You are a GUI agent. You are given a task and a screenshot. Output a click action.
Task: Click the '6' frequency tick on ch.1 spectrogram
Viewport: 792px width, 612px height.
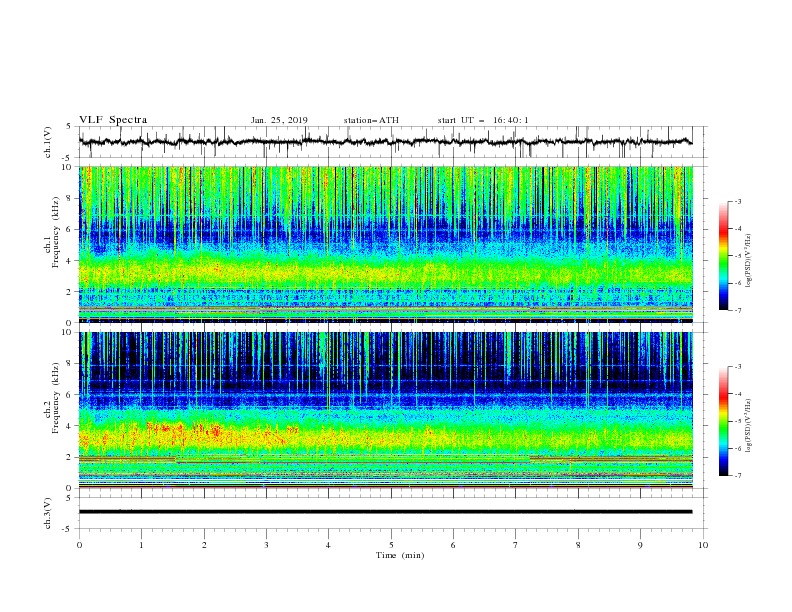pos(70,229)
